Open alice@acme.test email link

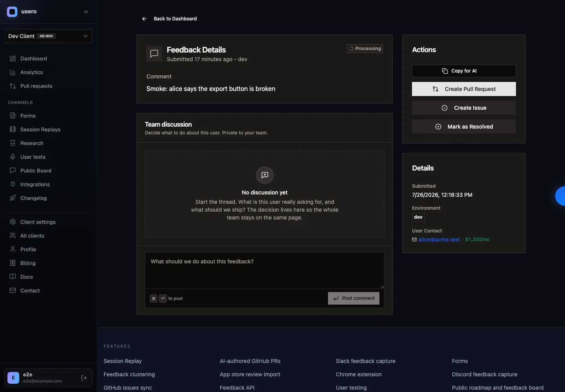439,240
